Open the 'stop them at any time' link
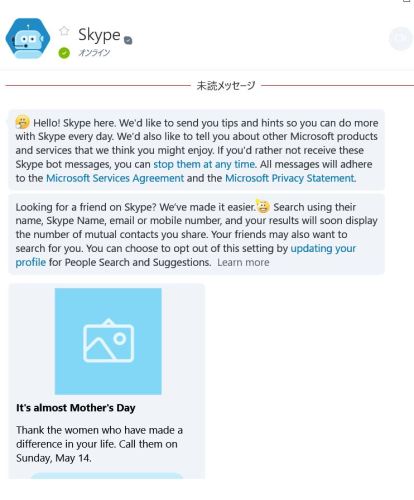Viewport: 414px width, 500px height. [x=204, y=164]
